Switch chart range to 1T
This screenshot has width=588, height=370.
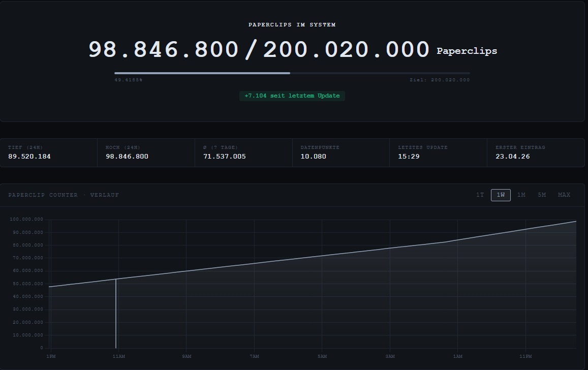[480, 195]
